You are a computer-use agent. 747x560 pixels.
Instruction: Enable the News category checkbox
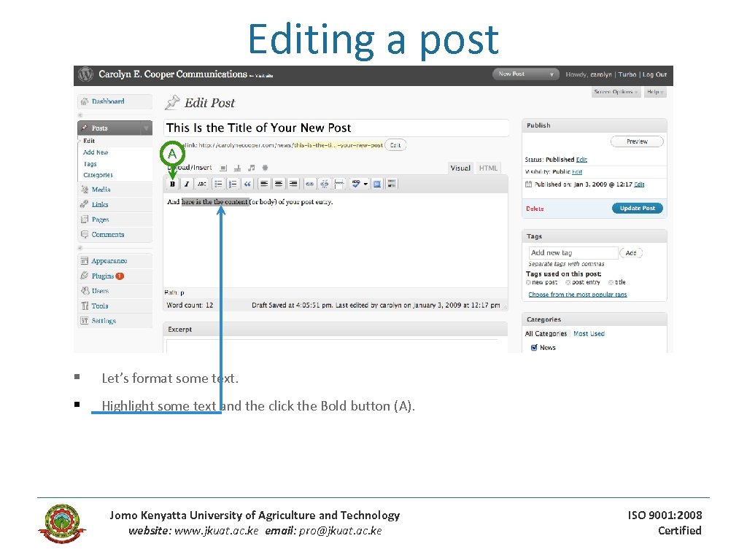[535, 347]
